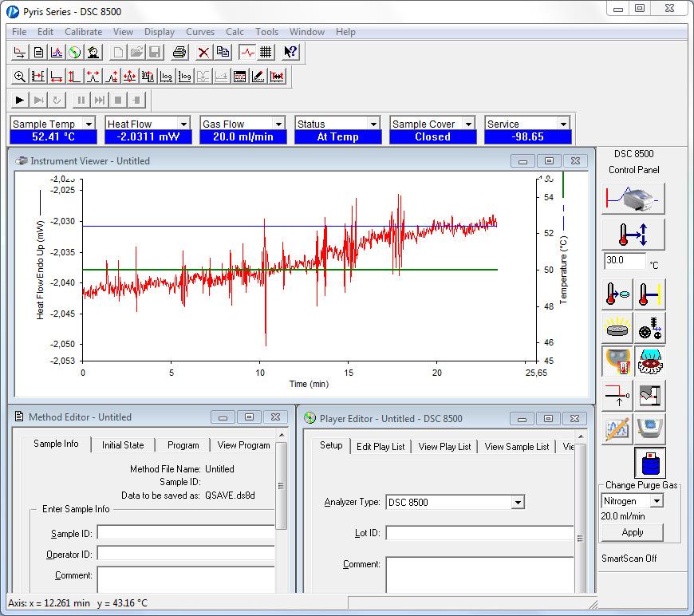
Task: Toggle the furnace temperature control button
Action: (617, 361)
